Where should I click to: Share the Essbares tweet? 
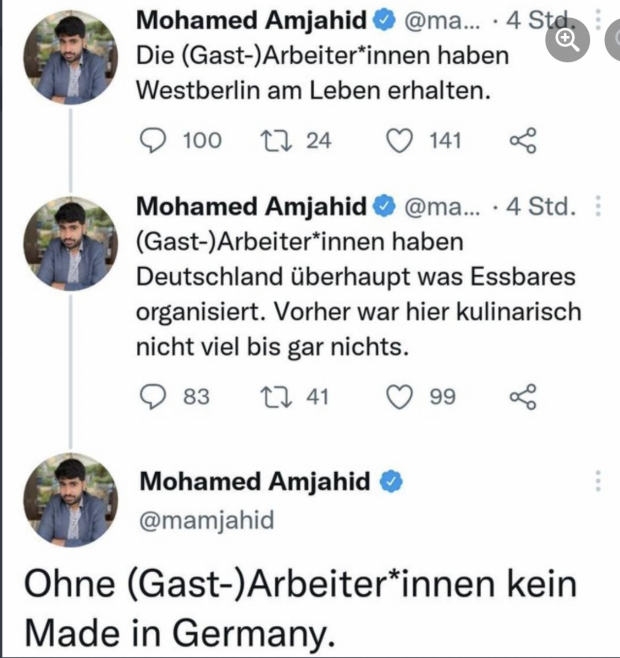523,397
